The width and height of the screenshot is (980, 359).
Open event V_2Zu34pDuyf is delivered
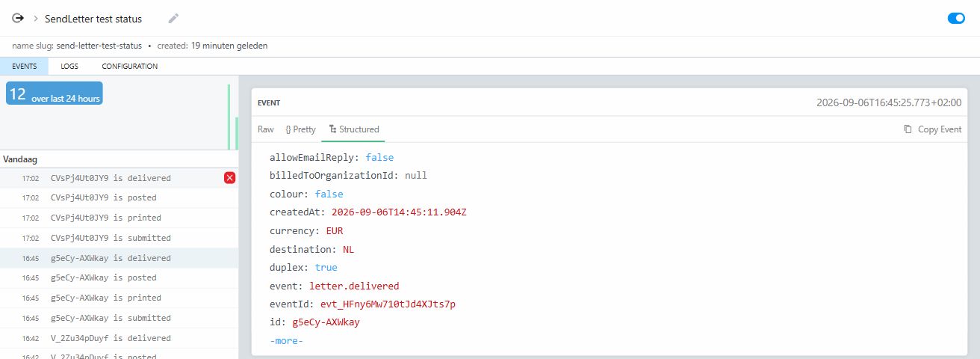(119, 338)
